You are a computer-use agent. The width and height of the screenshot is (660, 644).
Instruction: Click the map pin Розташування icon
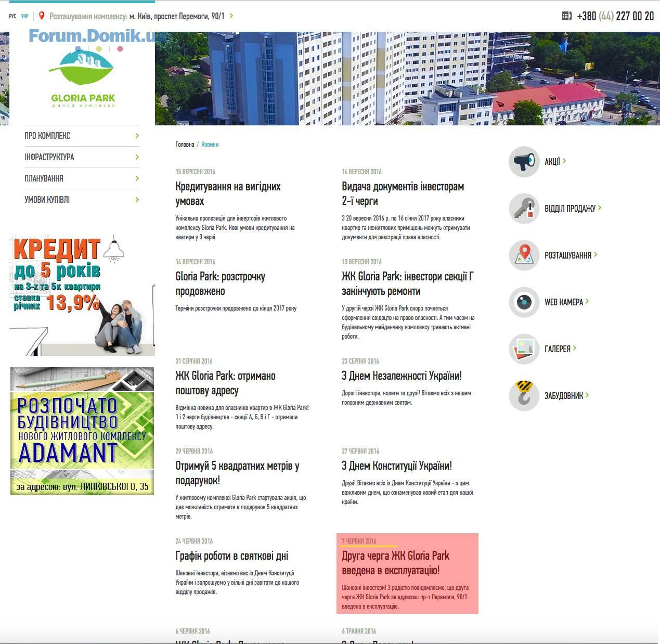[524, 255]
